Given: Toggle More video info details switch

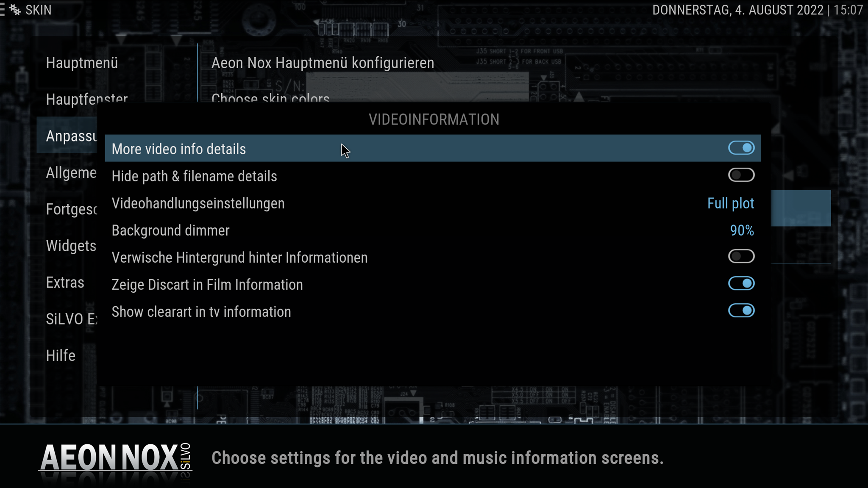Looking at the screenshot, I should tap(741, 148).
